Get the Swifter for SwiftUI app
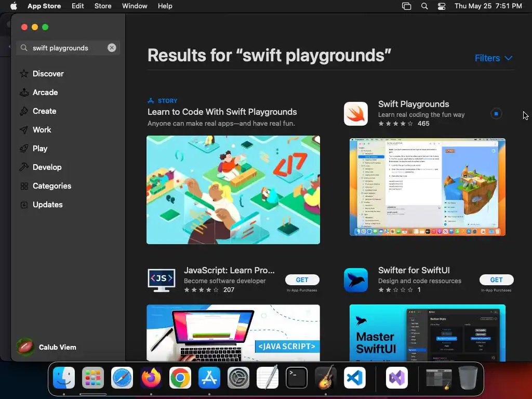532x399 pixels. (x=496, y=280)
